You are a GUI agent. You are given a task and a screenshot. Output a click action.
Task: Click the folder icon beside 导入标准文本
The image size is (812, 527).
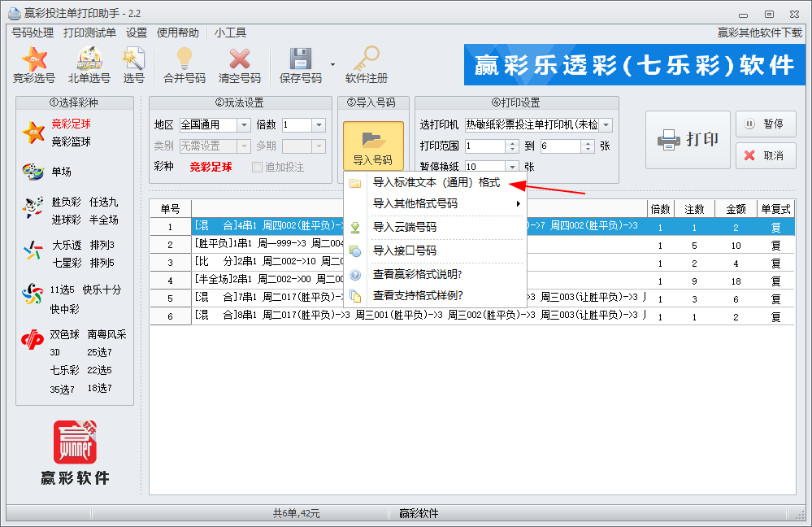point(355,183)
